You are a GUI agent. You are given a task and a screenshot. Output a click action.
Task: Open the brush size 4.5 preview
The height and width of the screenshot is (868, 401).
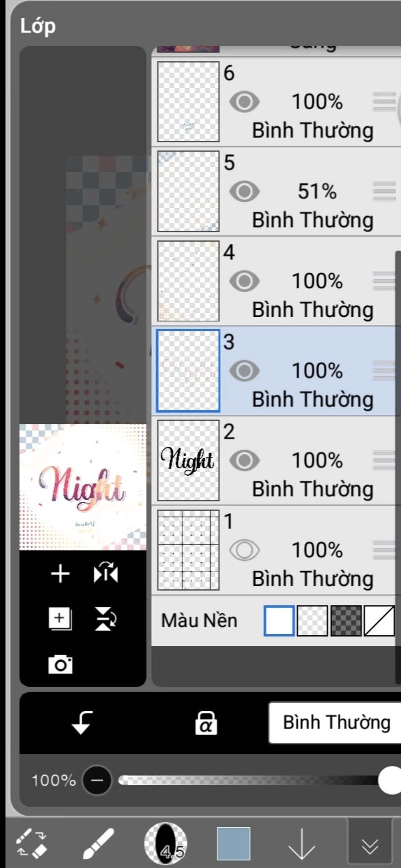[166, 843]
